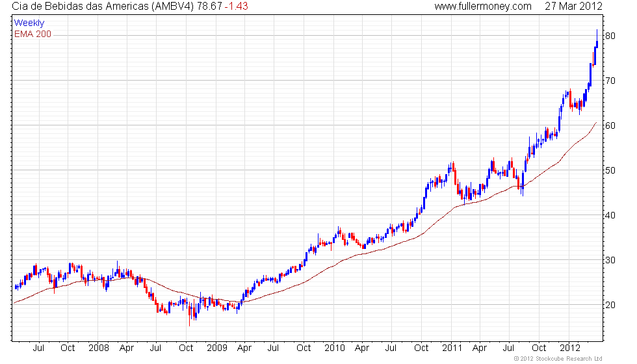Select the '2012' year label on time axis
637x364 pixels.
coord(570,348)
